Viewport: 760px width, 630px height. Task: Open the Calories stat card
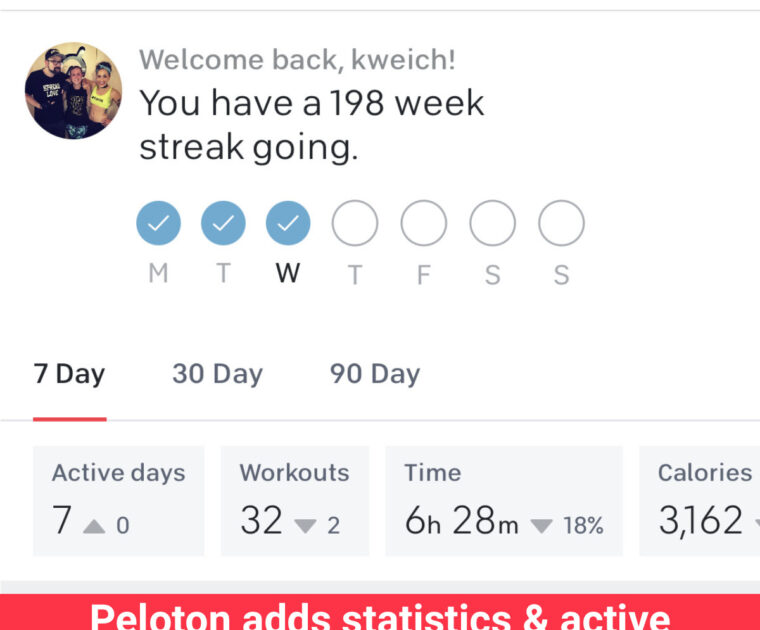tap(700, 500)
